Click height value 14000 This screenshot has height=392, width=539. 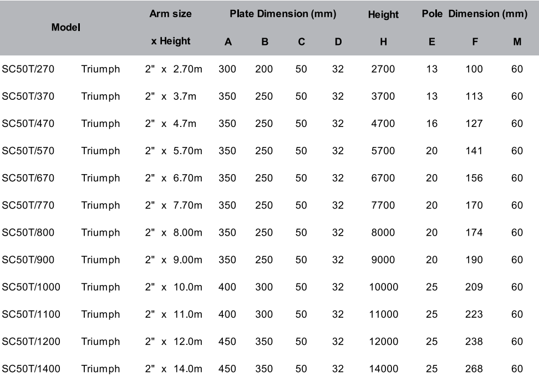[383, 369]
